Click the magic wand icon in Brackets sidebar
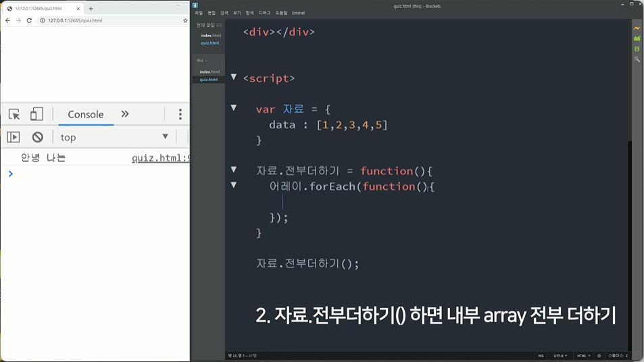This screenshot has width=644, height=362. (x=637, y=59)
